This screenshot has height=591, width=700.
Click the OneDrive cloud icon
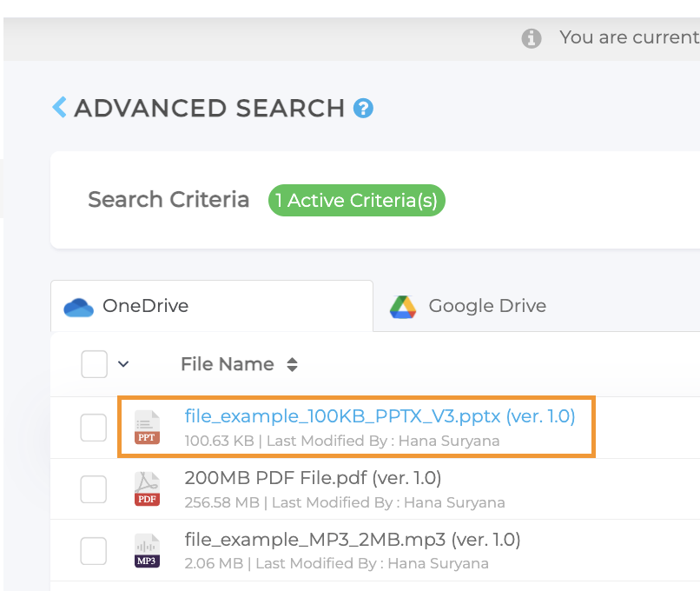[78, 307]
